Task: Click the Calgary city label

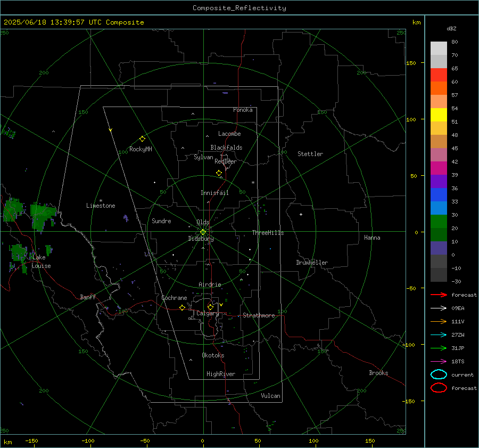Action: pos(208,313)
